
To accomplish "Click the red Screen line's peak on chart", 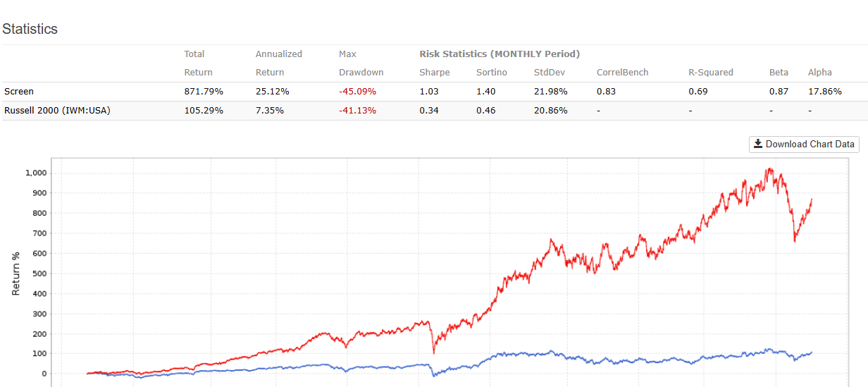I will [x=769, y=169].
